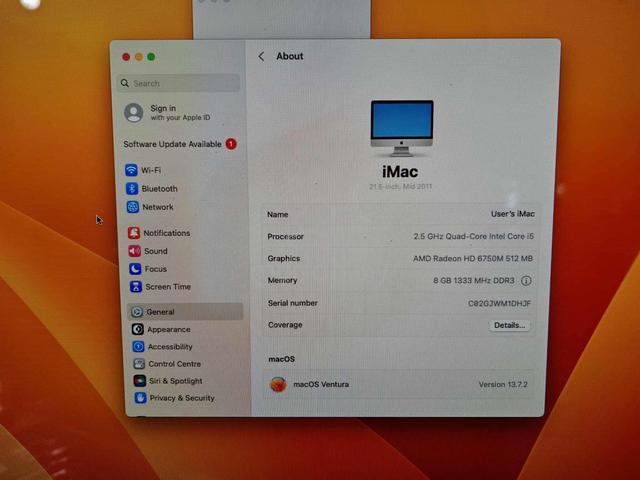Click the Coverage label
The image size is (640, 480).
(x=285, y=325)
